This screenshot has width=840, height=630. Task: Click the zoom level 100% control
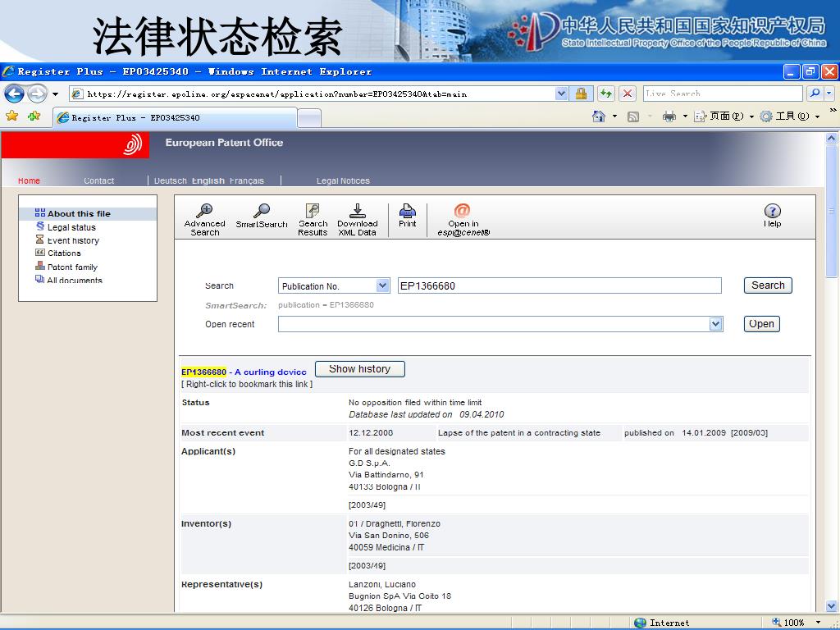point(795,623)
